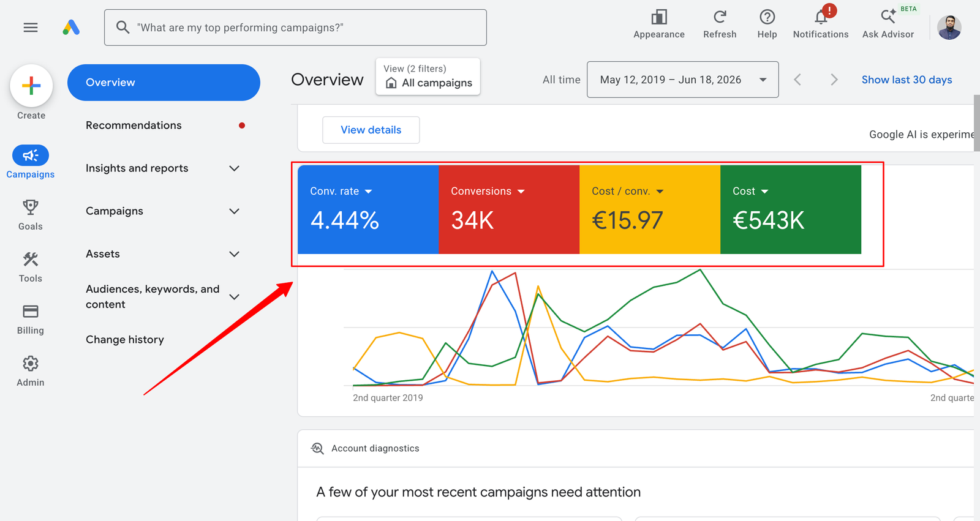Expand Insights and reports

point(234,168)
